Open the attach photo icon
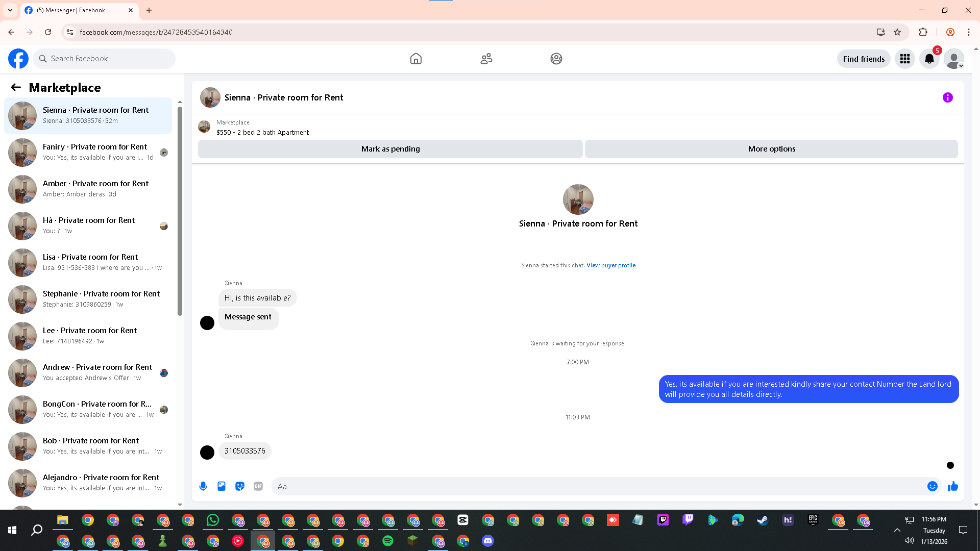Viewport: 980px width, 551px height. (222, 486)
